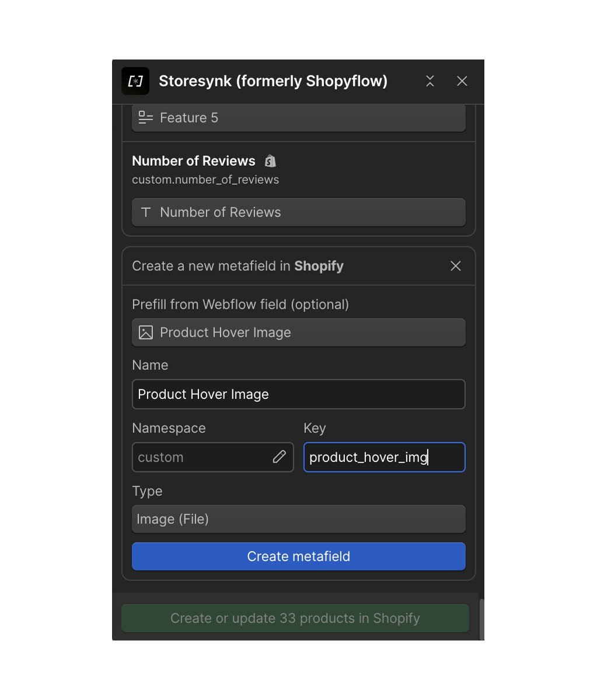Open the Type dropdown showing Image (File)
597x700 pixels.
(x=299, y=519)
